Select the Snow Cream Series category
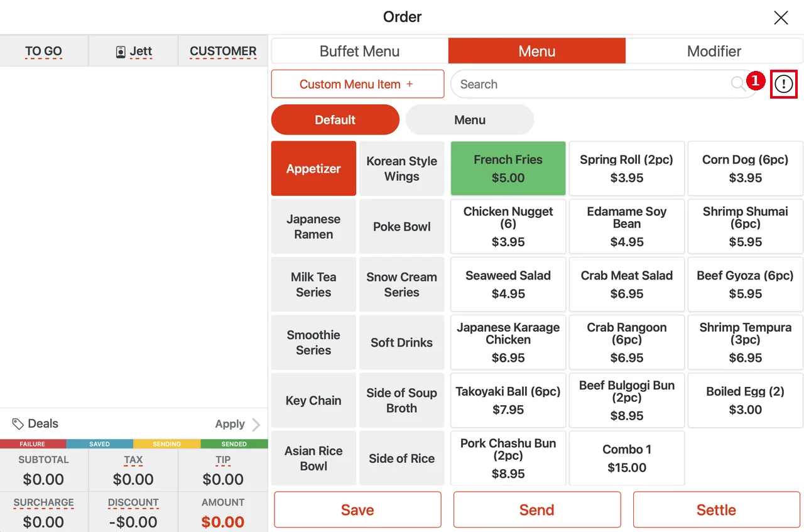Viewport: 804px width, 532px height. coord(402,285)
